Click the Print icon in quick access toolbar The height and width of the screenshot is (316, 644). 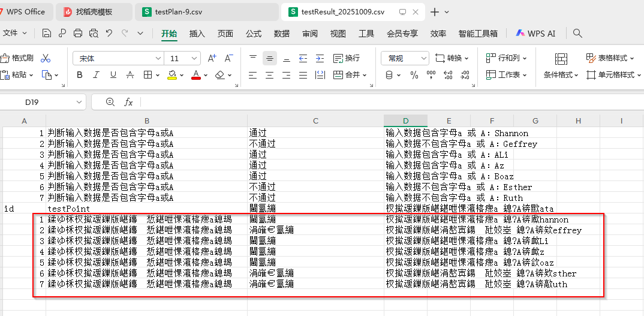78,34
